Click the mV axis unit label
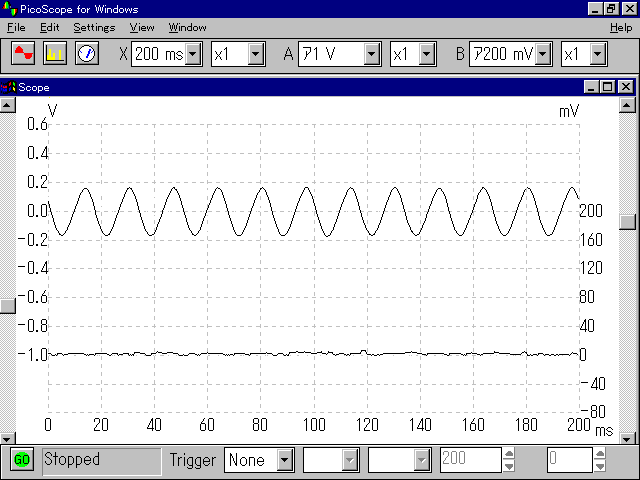The image size is (640, 480). click(569, 111)
